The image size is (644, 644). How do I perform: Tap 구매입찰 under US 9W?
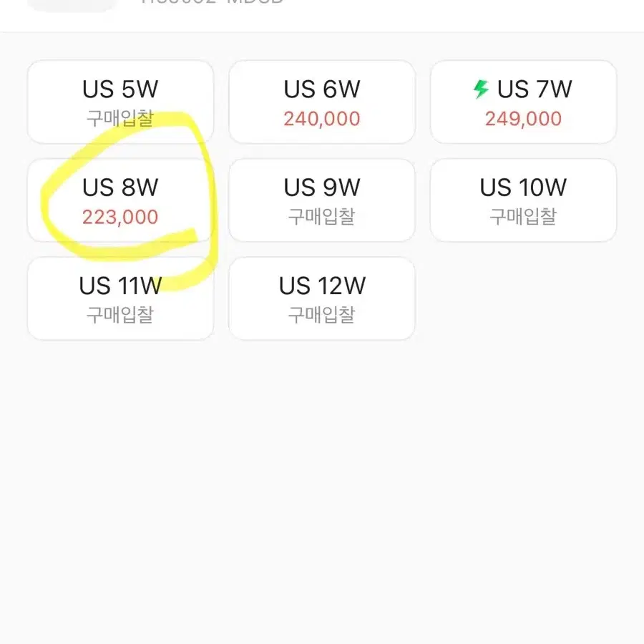[322, 216]
